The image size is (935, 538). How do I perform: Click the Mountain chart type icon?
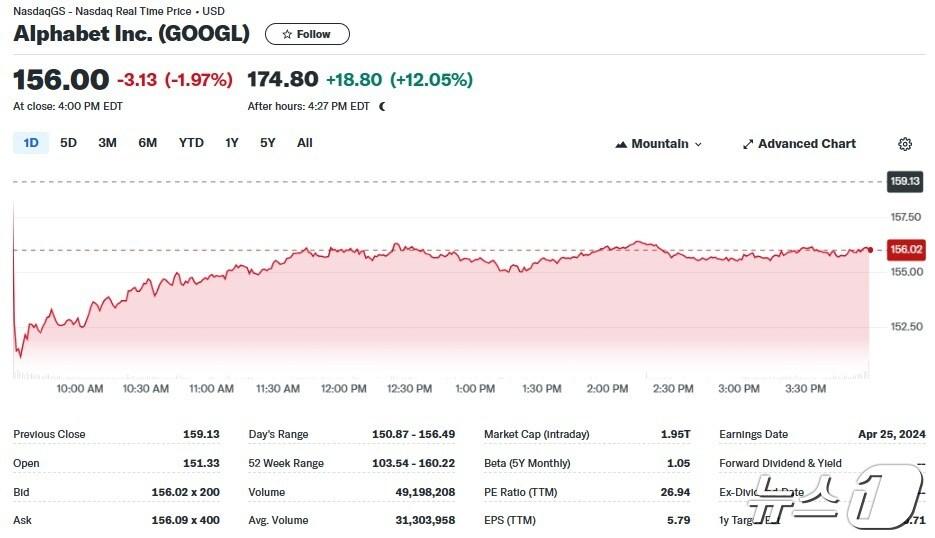pyautogui.click(x=621, y=144)
